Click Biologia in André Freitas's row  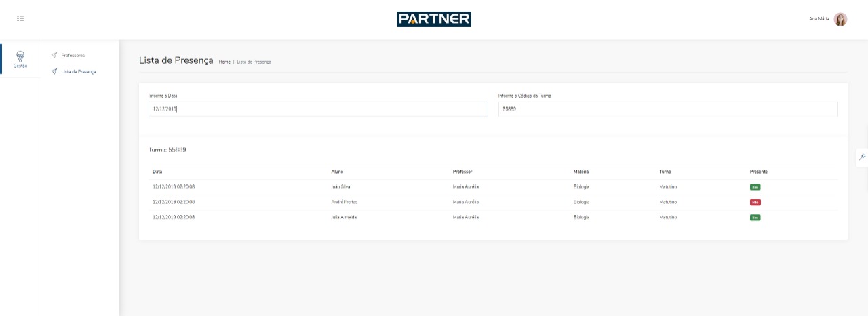[581, 202]
